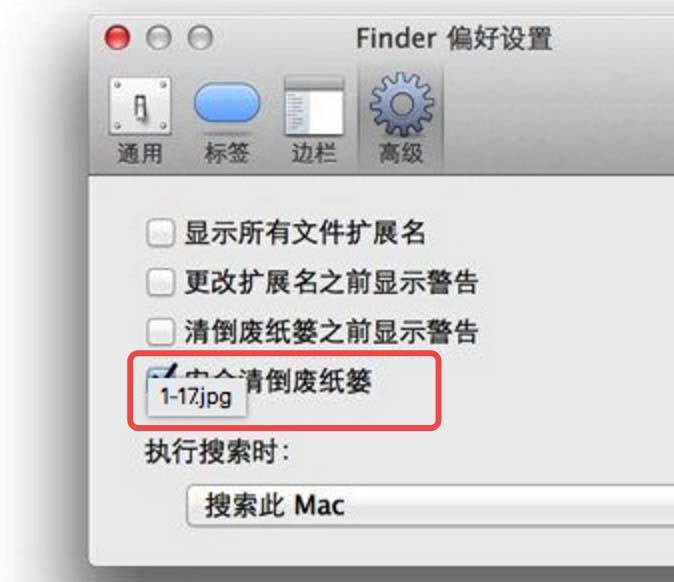Click the 高级 text label
Screen dimensions: 674x582
(401, 153)
